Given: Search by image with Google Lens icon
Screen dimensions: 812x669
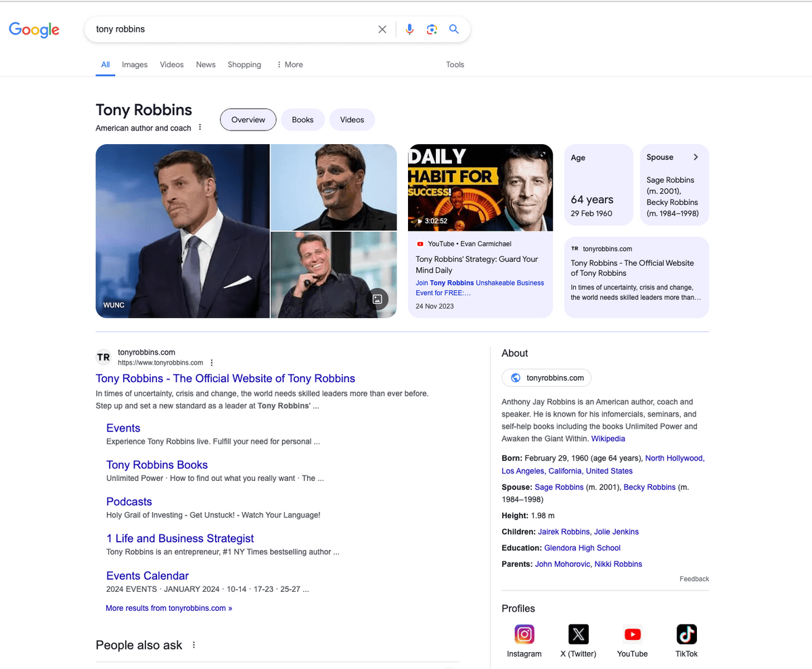Looking at the screenshot, I should tap(432, 29).
